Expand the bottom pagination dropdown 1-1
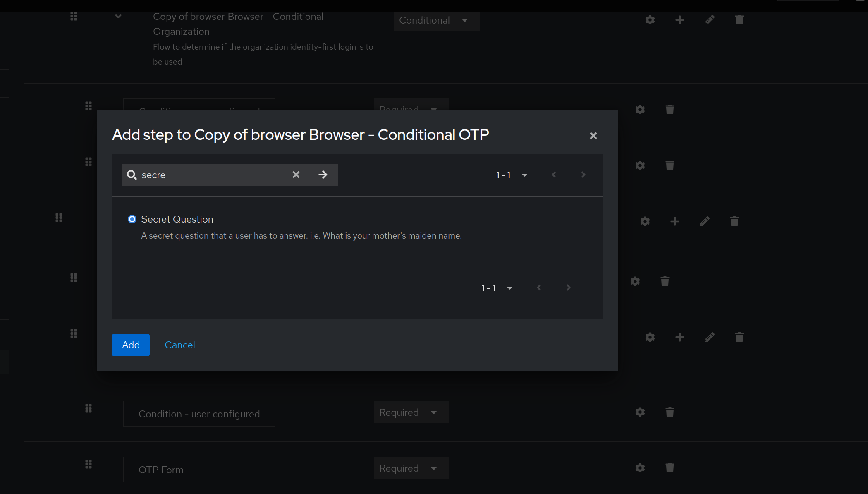This screenshot has height=494, width=868. pyautogui.click(x=510, y=288)
